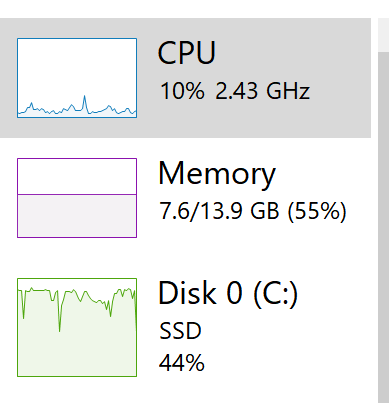Select the Memory usage mini graph
This screenshot has width=389, height=403.
pyautogui.click(x=77, y=198)
